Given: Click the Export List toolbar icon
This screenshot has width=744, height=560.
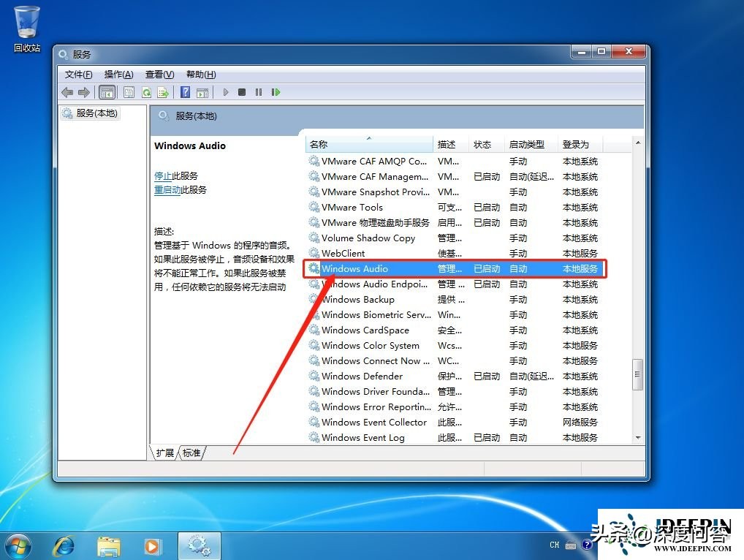Looking at the screenshot, I should click(x=163, y=92).
